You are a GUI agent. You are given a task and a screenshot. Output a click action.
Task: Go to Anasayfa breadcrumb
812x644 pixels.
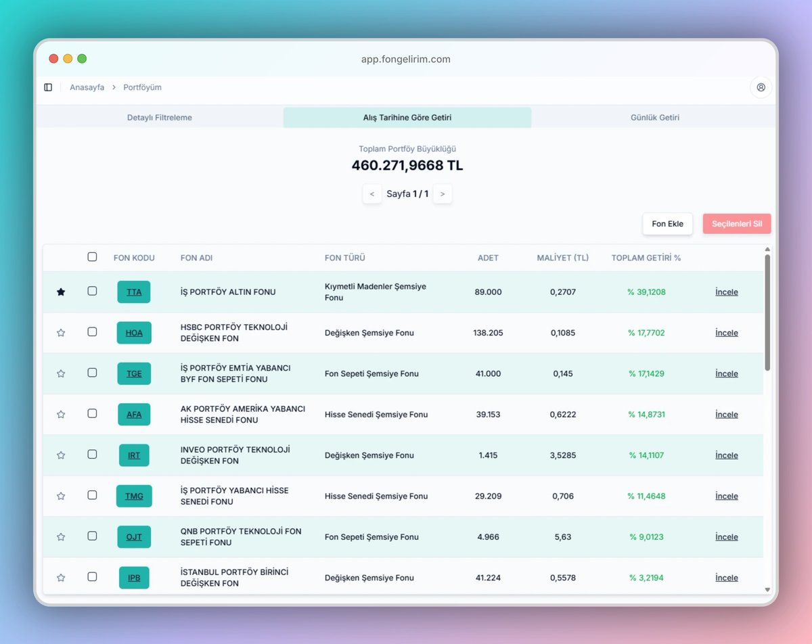(87, 87)
